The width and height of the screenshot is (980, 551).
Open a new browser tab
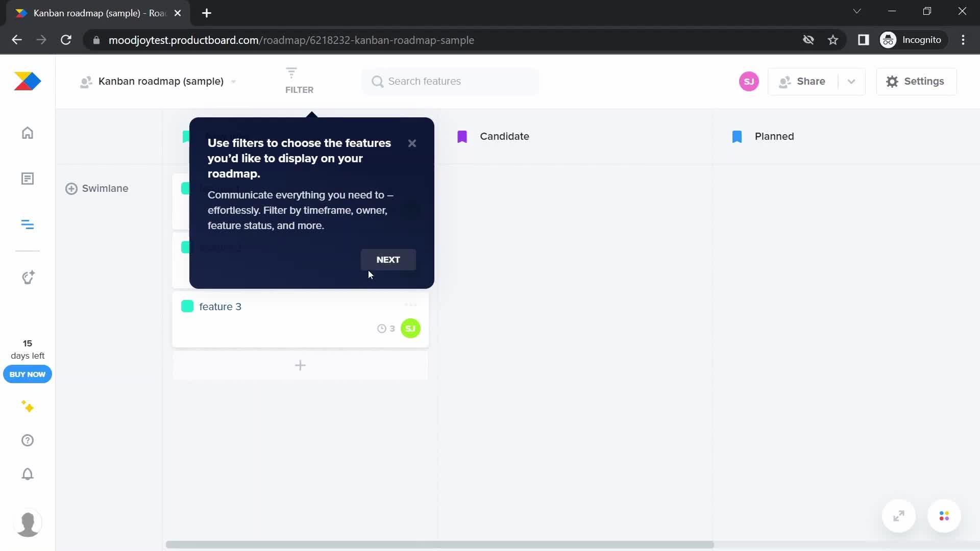coord(207,13)
